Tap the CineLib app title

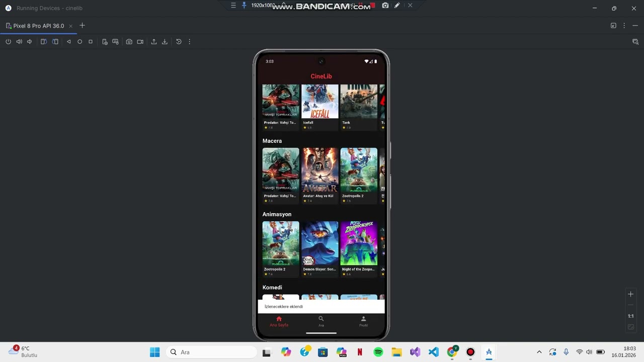(321, 76)
